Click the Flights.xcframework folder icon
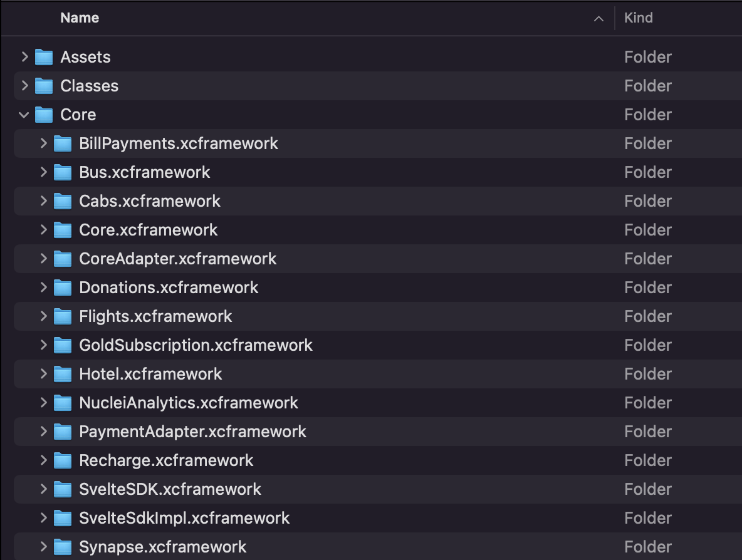The width and height of the screenshot is (742, 560). point(63,316)
